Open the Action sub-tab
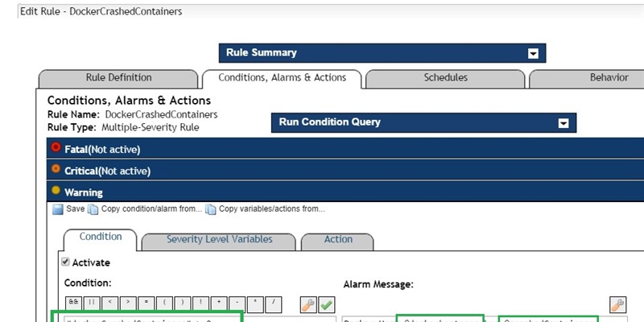Viewport: 644px width, 322px height. click(337, 241)
